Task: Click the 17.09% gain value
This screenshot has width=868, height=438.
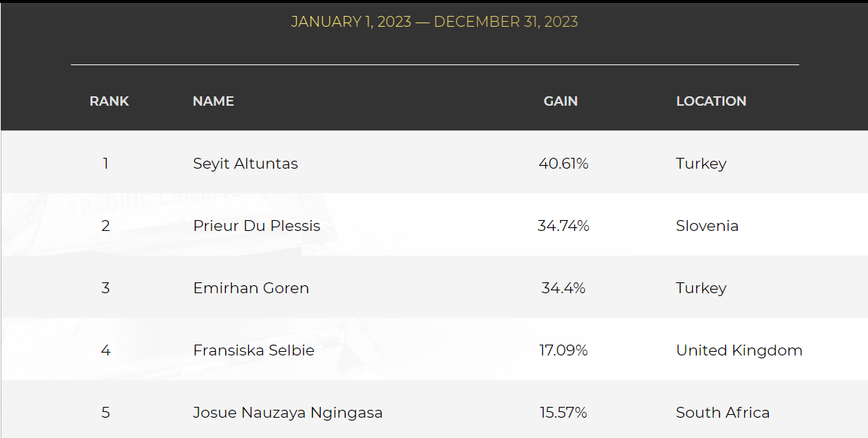Action: (x=563, y=350)
